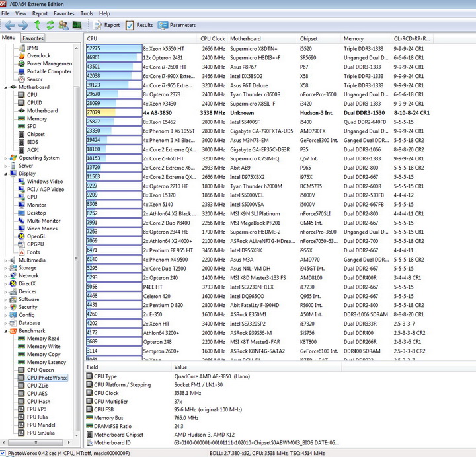Image resolution: width=476 pixels, height=457 pixels.
Task: Expand the Network tree node
Action: 5,276
